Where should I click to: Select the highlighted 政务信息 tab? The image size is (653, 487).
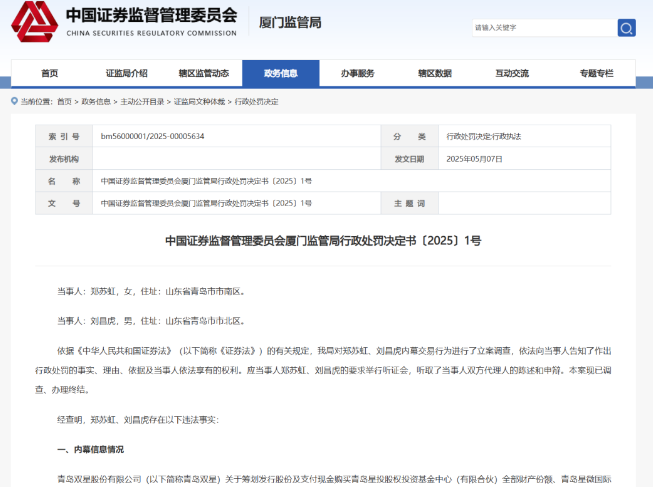[280, 73]
